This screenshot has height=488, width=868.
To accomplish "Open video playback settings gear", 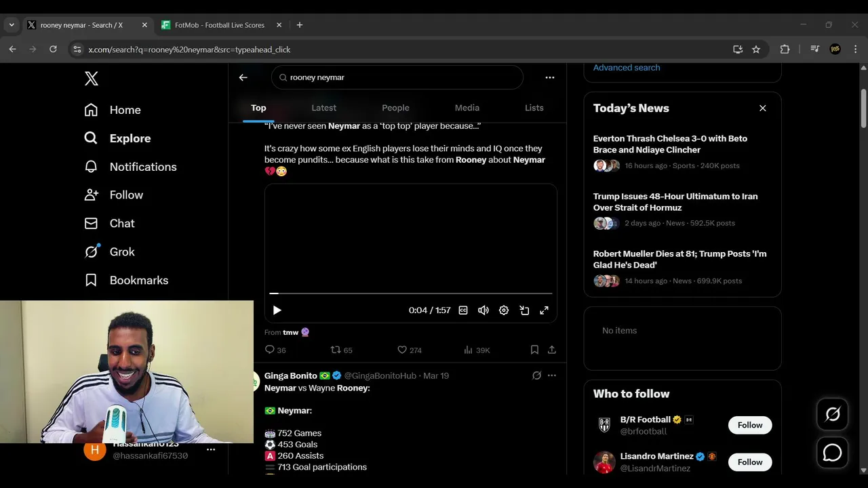I will (504, 310).
